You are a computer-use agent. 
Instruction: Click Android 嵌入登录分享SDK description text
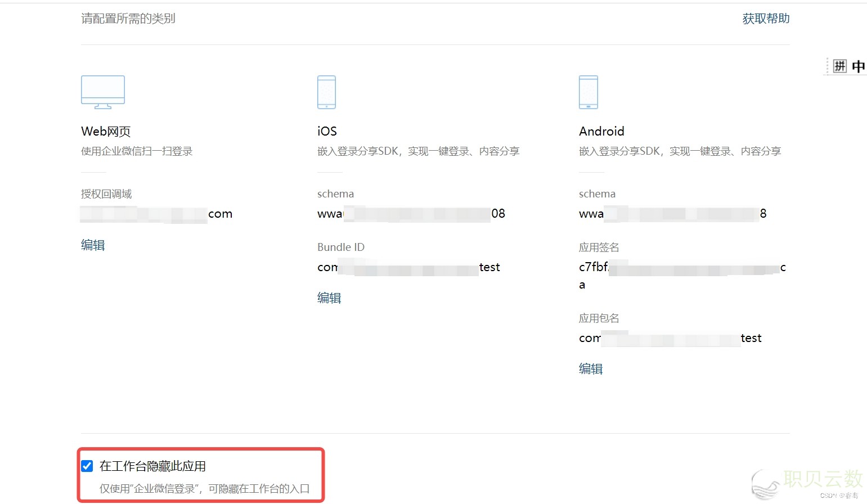(680, 151)
